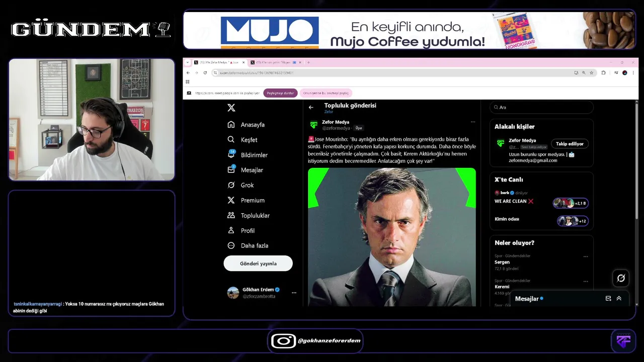Viewport: 644px width, 362px height.
Task: Open Topluluklar communities icon
Action: point(231,215)
